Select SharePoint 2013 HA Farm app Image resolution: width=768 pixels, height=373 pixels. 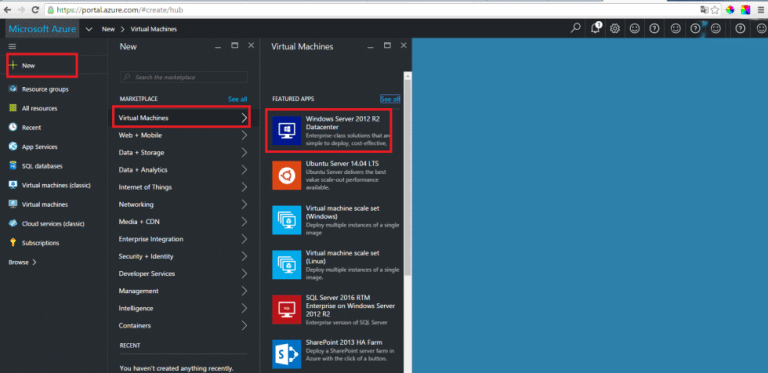click(336, 355)
